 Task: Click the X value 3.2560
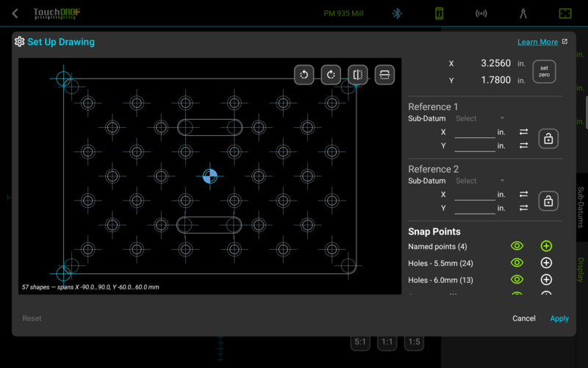tap(495, 63)
